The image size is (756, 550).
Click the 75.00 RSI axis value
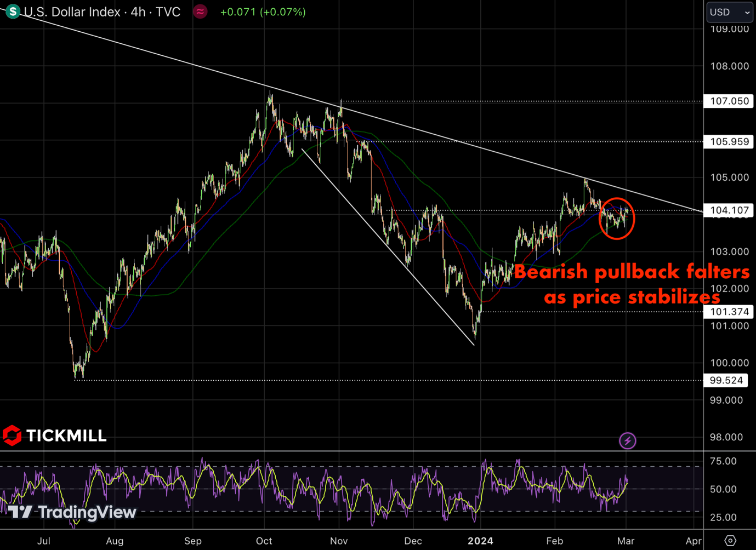click(723, 461)
